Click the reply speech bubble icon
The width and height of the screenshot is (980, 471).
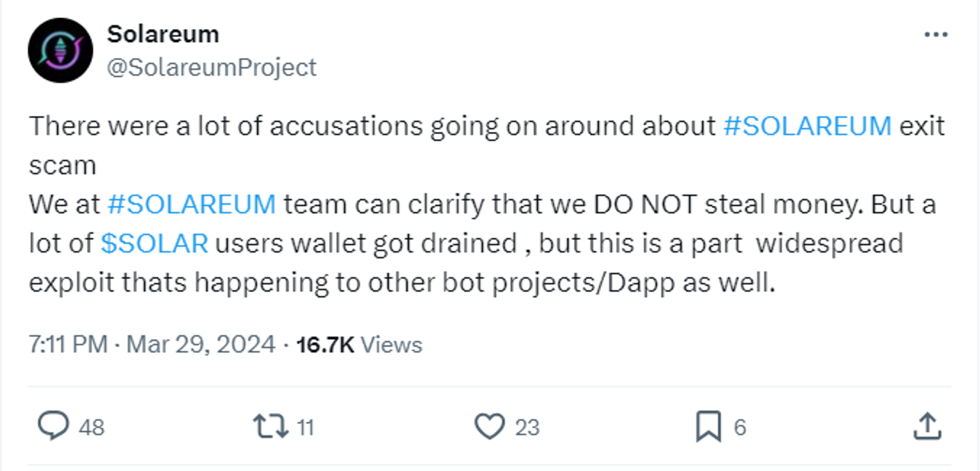[53, 426]
